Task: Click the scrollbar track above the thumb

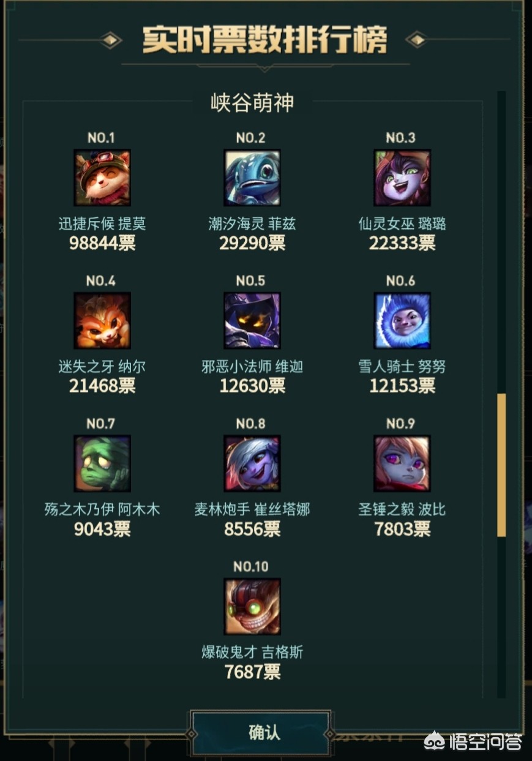Action: pos(501,242)
